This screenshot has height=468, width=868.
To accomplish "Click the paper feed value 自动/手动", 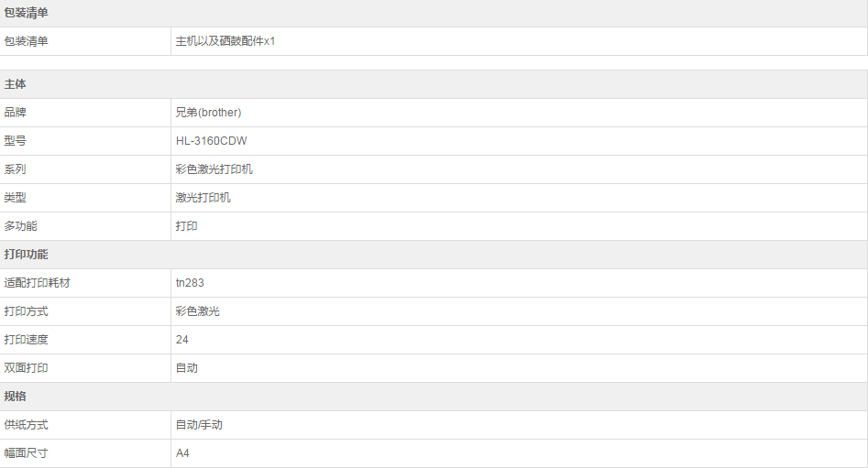I will (x=199, y=425).
